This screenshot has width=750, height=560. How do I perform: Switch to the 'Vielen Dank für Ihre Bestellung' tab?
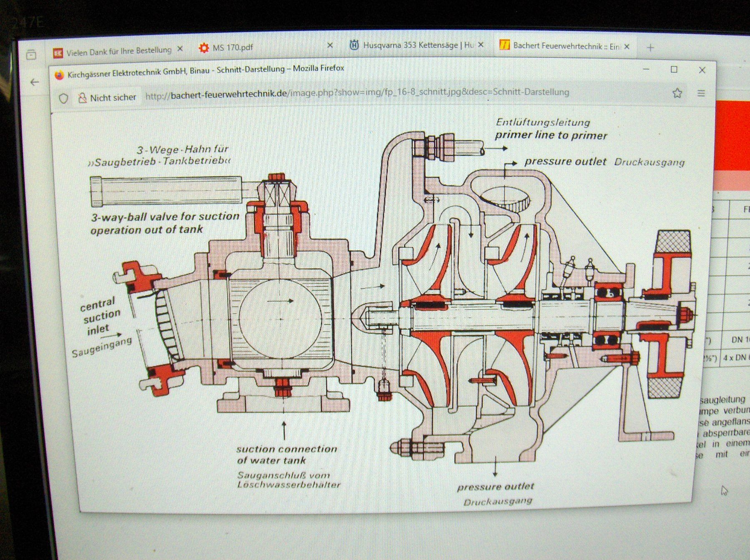tap(118, 51)
